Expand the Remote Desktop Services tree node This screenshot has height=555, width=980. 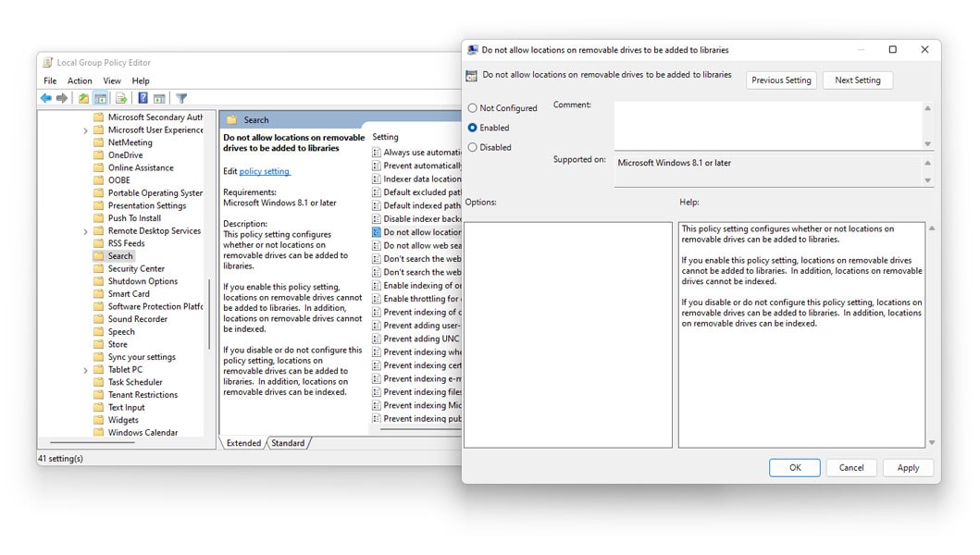tap(83, 230)
